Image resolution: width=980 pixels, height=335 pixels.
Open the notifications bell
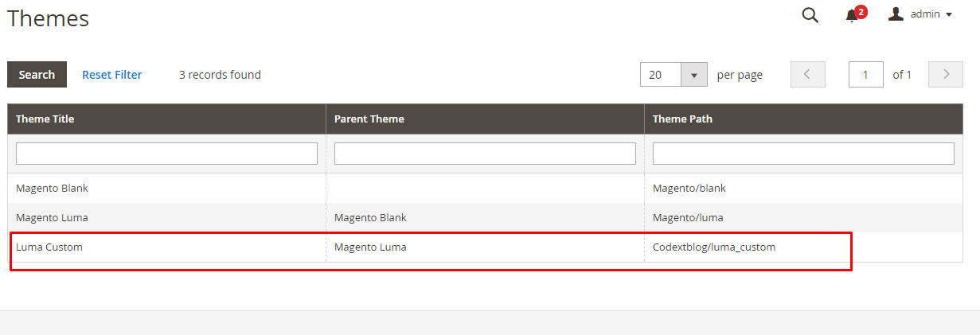pyautogui.click(x=853, y=15)
